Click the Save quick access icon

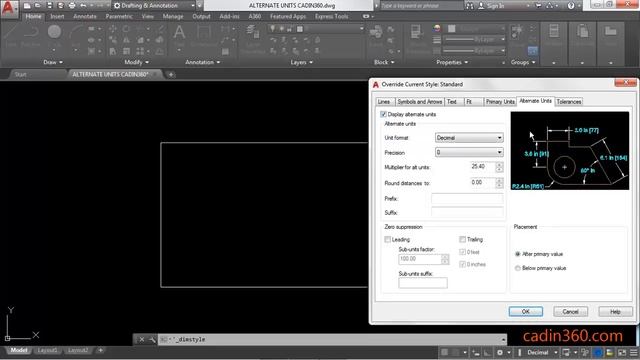[x=49, y=6]
